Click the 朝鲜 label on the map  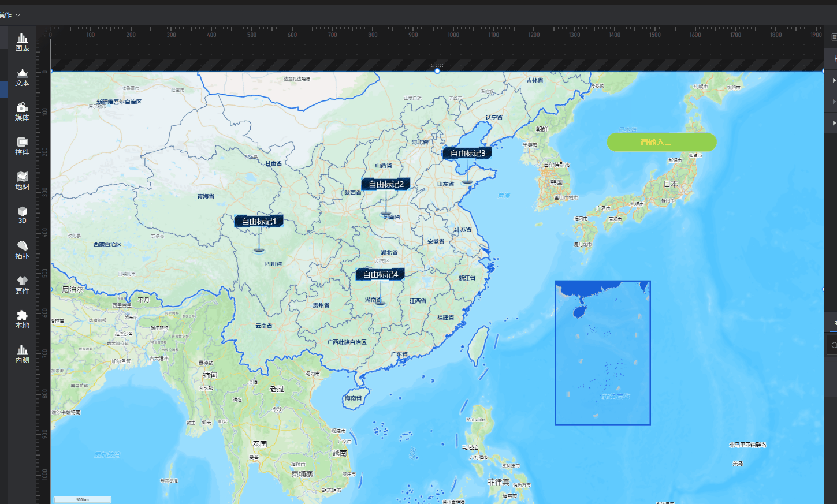tap(542, 129)
